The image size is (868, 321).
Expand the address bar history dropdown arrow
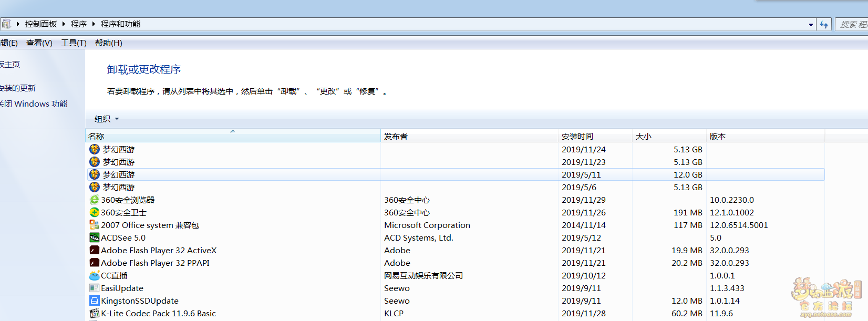[811, 24]
